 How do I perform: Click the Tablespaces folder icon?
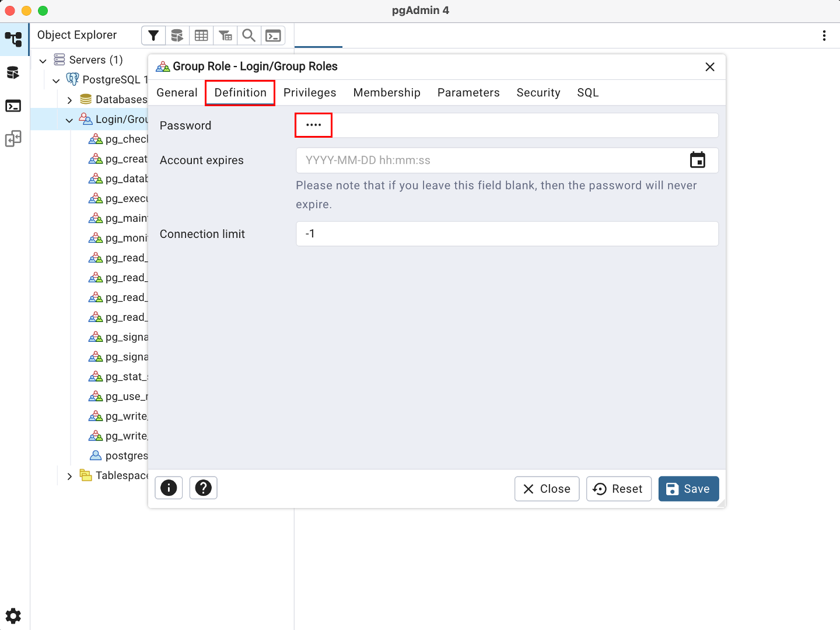[86, 475]
